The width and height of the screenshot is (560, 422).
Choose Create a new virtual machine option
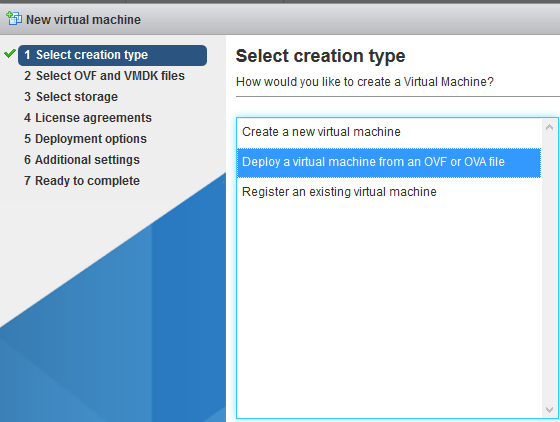389,132
